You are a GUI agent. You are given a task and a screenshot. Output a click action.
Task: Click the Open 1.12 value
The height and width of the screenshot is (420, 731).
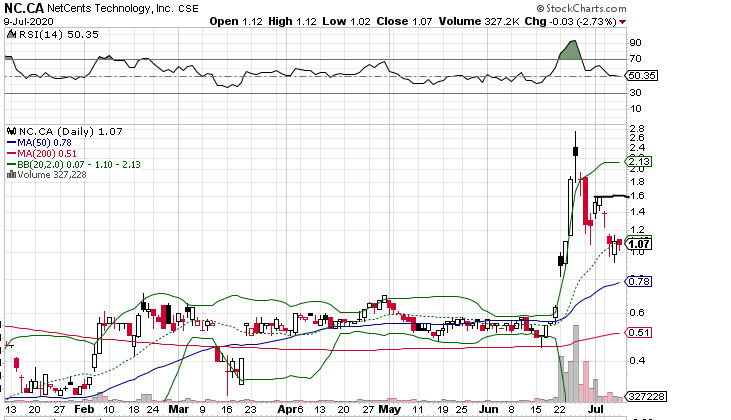236,21
